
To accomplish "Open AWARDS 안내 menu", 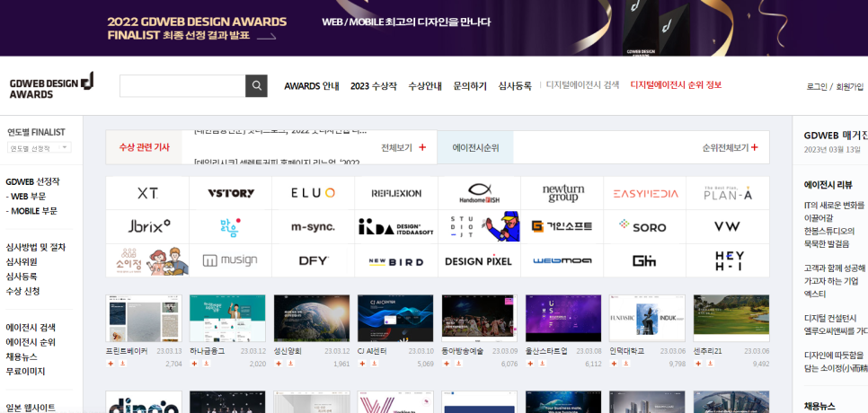I will pyautogui.click(x=312, y=85).
